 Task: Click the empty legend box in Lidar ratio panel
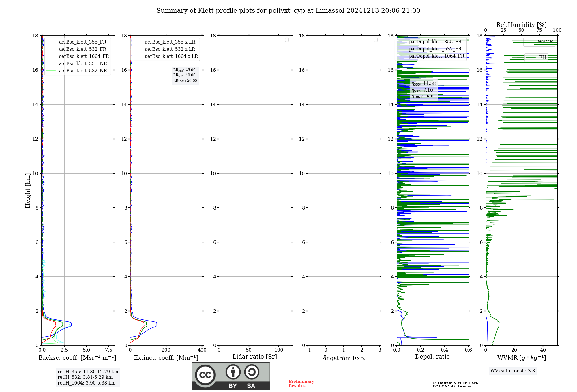tap(287, 40)
